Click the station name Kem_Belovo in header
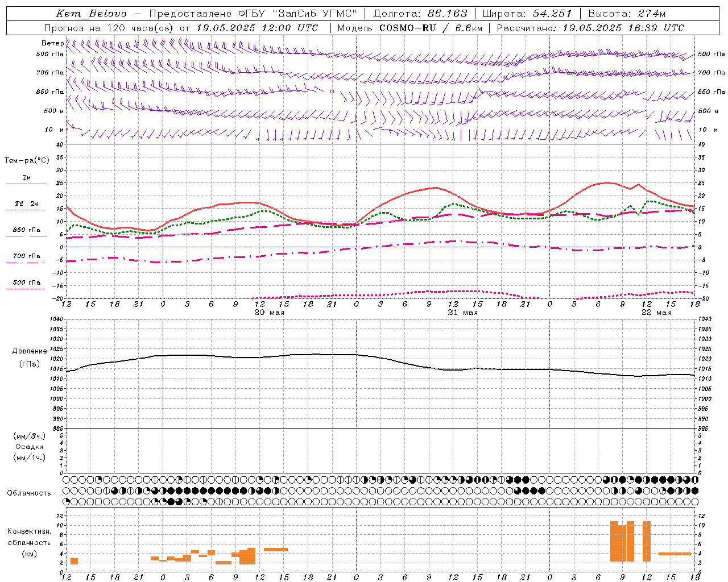The image size is (728, 582). (x=92, y=14)
